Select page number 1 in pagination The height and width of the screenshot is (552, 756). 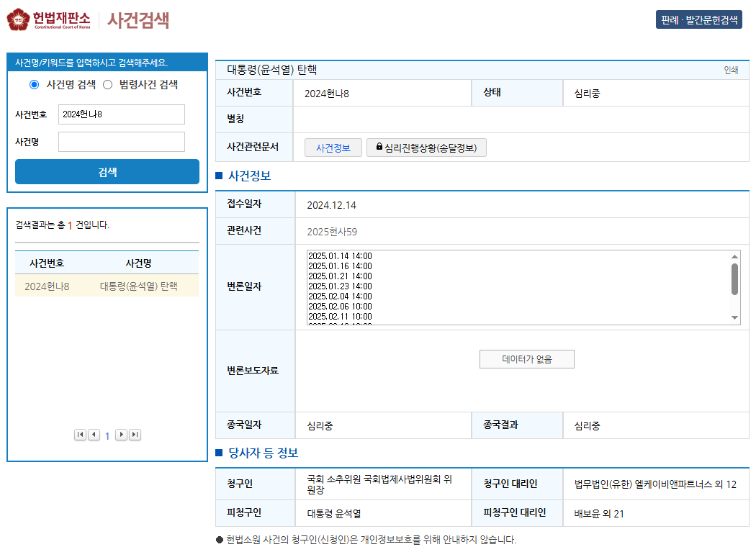[107, 435]
